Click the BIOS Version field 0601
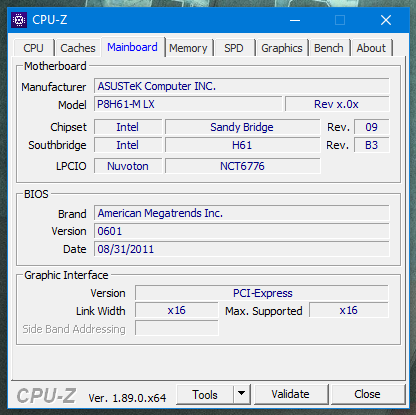Viewport: 416px width, 415px height. coord(242,231)
